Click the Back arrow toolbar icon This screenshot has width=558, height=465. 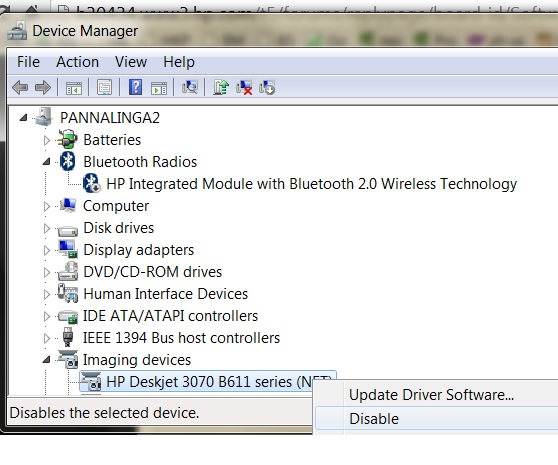(20, 88)
